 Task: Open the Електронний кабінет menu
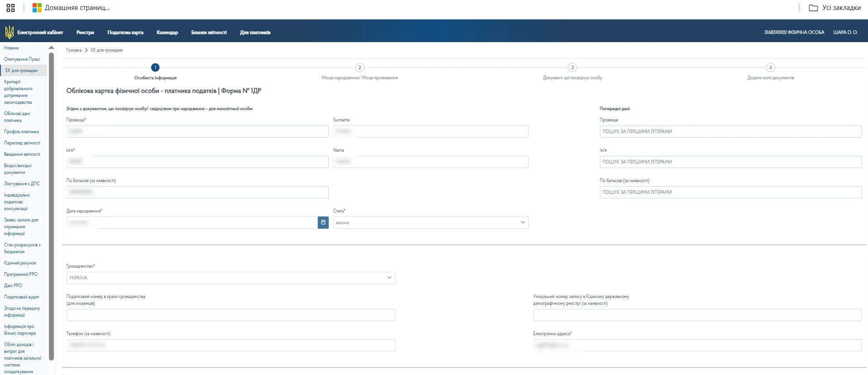pyautogui.click(x=40, y=33)
